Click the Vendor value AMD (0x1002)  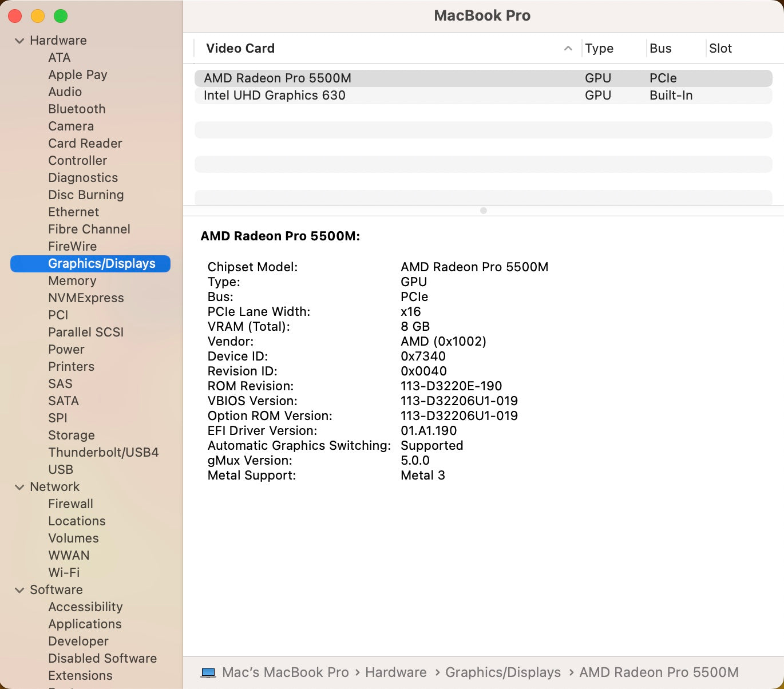444,342
